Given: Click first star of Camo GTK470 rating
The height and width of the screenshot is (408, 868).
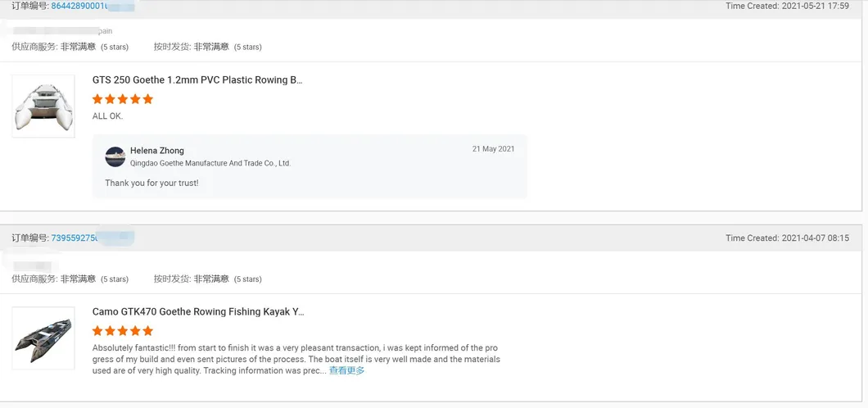Looking at the screenshot, I should [98, 331].
